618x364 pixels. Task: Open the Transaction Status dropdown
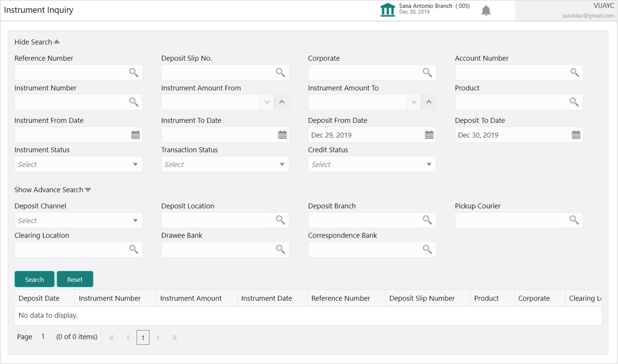click(x=225, y=164)
